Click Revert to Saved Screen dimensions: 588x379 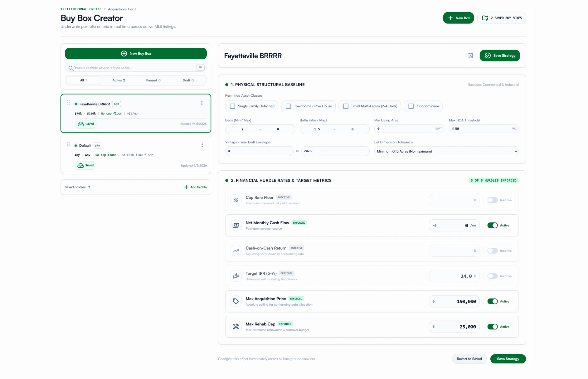pos(469,359)
